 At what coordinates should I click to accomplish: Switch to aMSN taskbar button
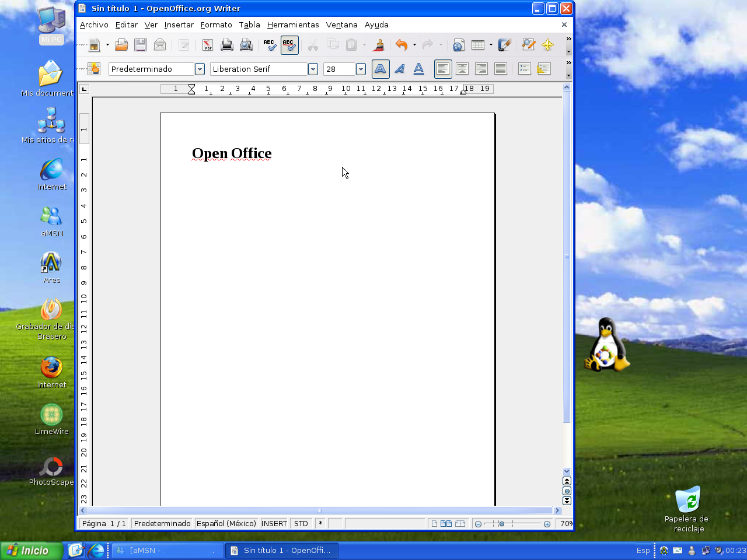pyautogui.click(x=167, y=550)
